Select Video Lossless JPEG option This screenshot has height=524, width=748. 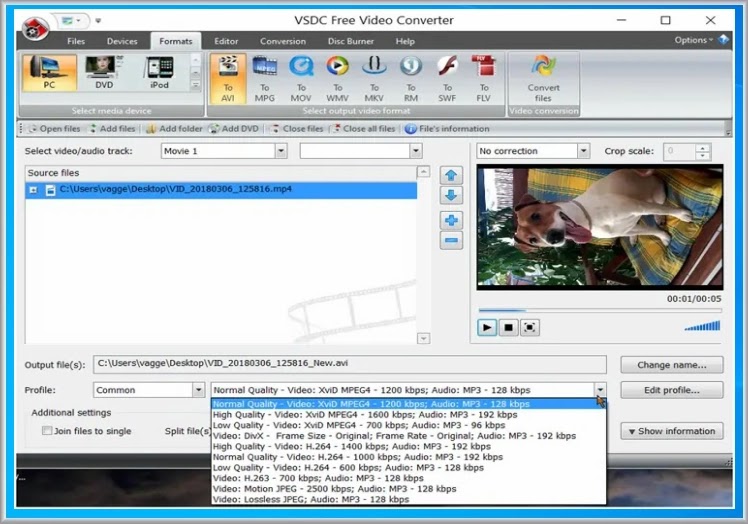pyautogui.click(x=408, y=499)
